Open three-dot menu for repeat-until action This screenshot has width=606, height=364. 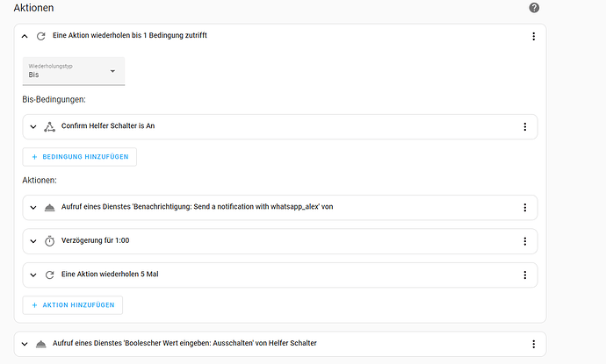[533, 36]
